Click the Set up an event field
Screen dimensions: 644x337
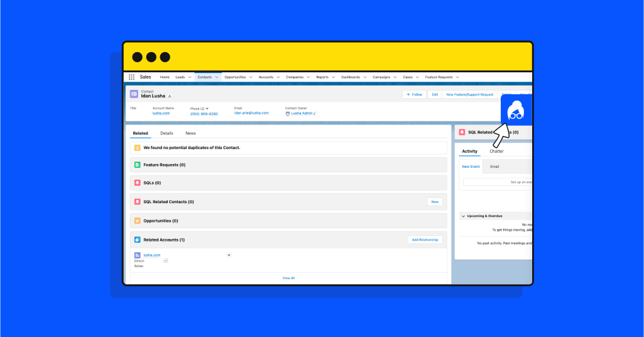pyautogui.click(x=498, y=182)
